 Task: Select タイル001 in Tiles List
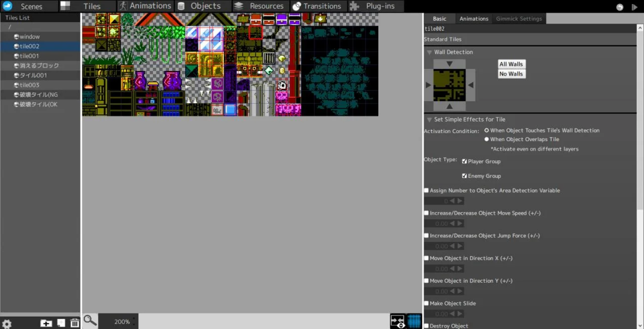40,75
